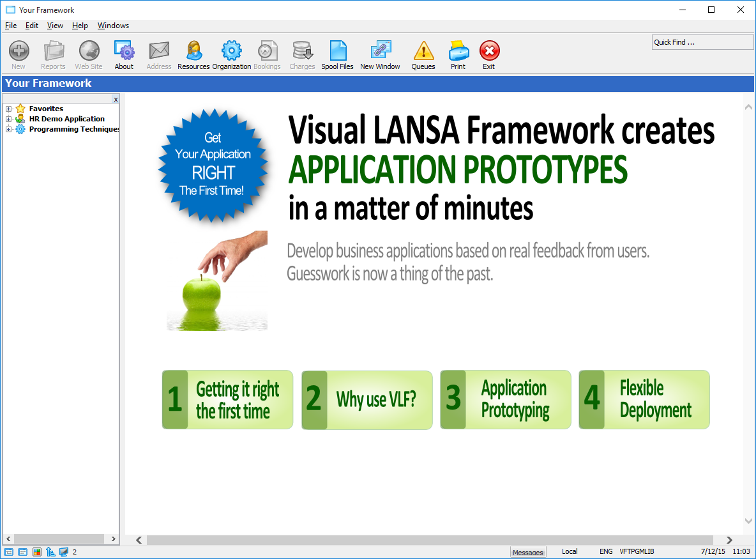Expand the Favorites tree node
Image resolution: width=756 pixels, height=559 pixels.
(x=8, y=109)
